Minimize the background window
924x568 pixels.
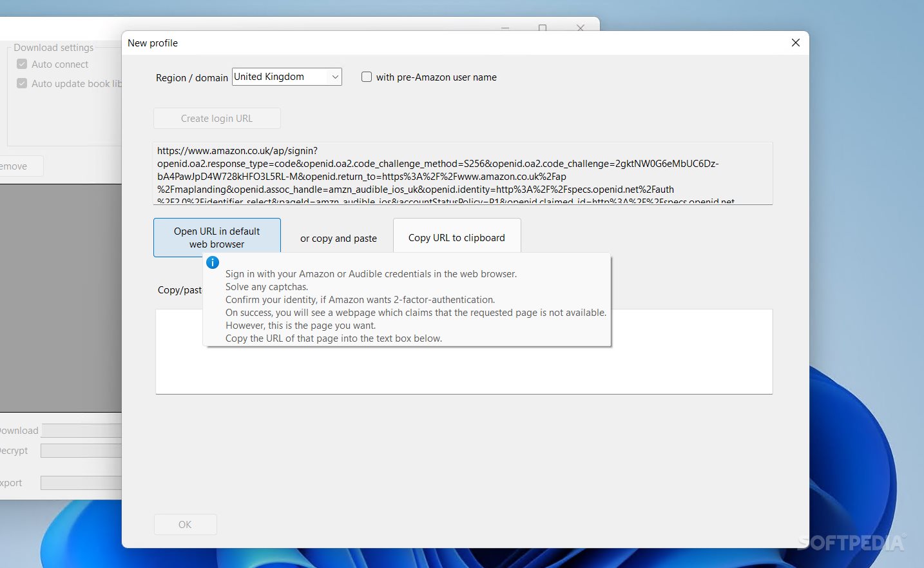pyautogui.click(x=505, y=28)
